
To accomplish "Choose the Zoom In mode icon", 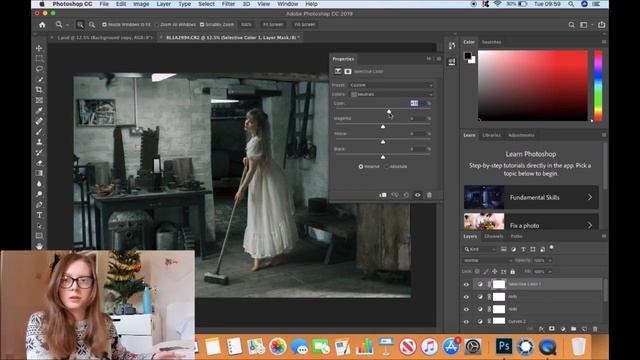I will [x=80, y=24].
